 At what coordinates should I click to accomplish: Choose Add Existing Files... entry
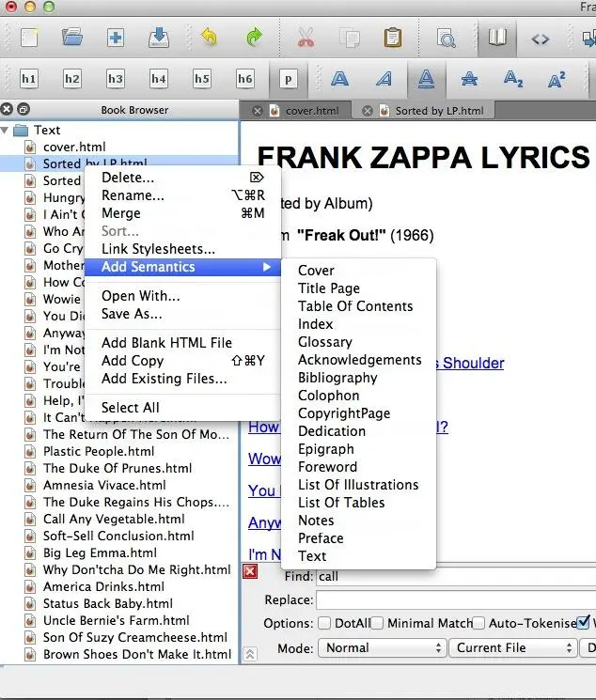click(x=182, y=379)
